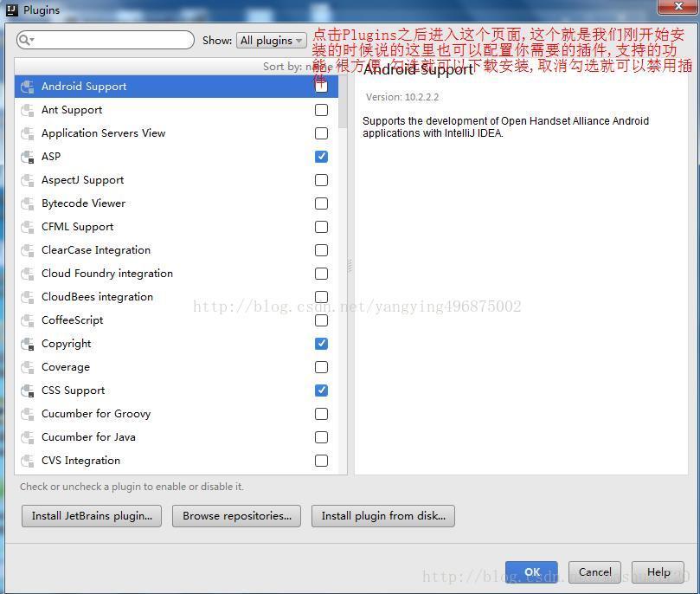
Task: Uncheck the Copyright plugin checkbox
Action: click(321, 344)
